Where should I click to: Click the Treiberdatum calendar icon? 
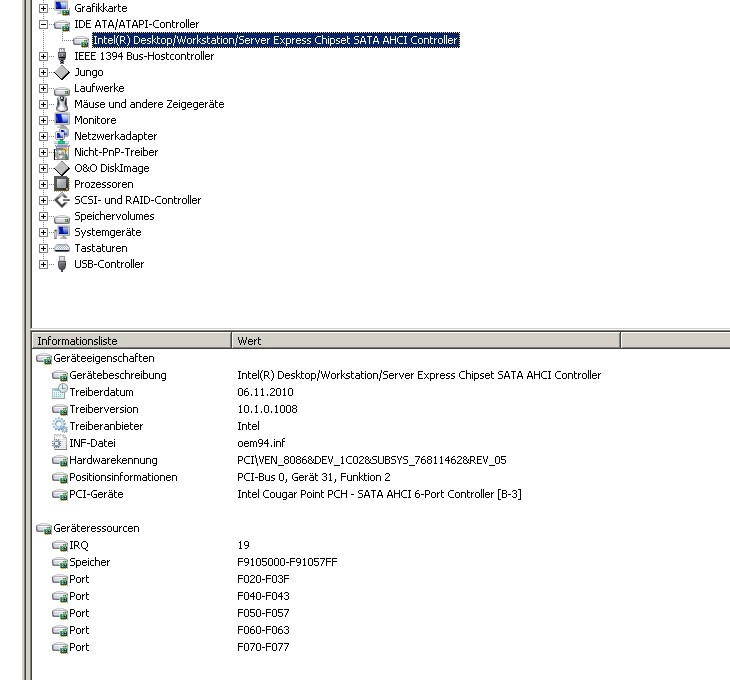tap(60, 392)
